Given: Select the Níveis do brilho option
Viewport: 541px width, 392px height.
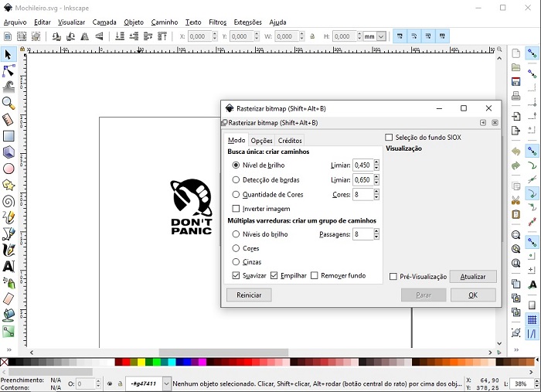Looking at the screenshot, I should point(236,234).
